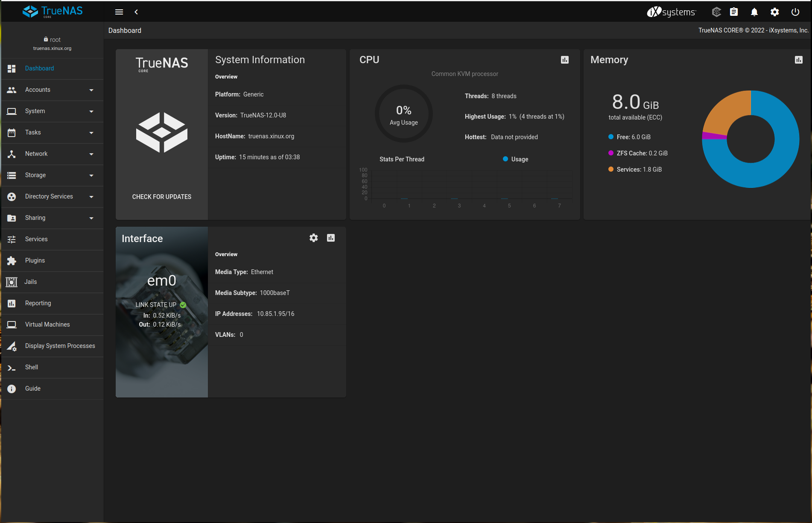Click the power button icon
The height and width of the screenshot is (523, 812).
795,12
